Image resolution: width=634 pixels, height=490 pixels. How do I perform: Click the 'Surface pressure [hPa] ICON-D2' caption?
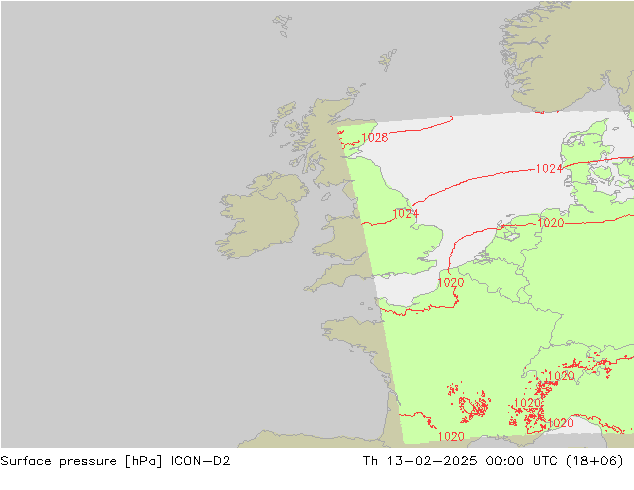115,461
